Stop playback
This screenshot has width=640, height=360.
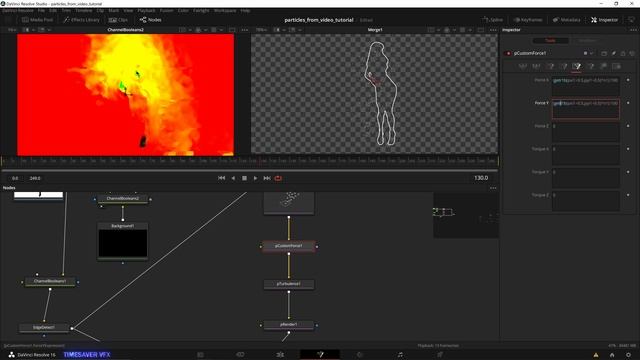244,178
